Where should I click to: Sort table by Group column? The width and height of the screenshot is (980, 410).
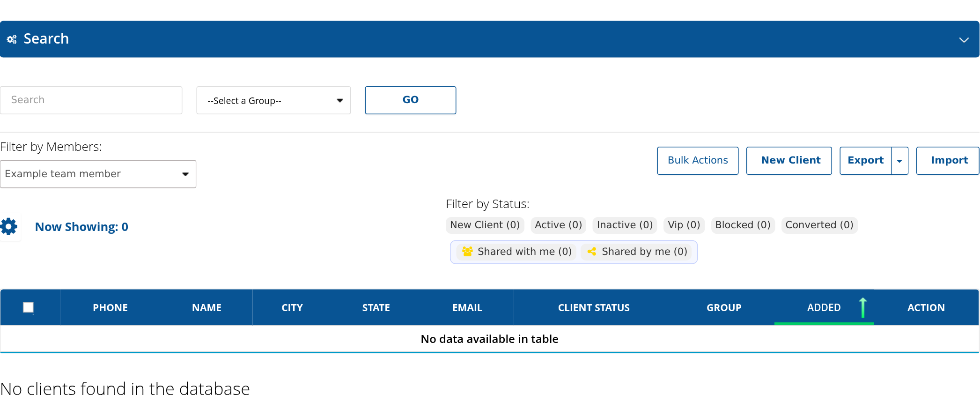(x=724, y=308)
